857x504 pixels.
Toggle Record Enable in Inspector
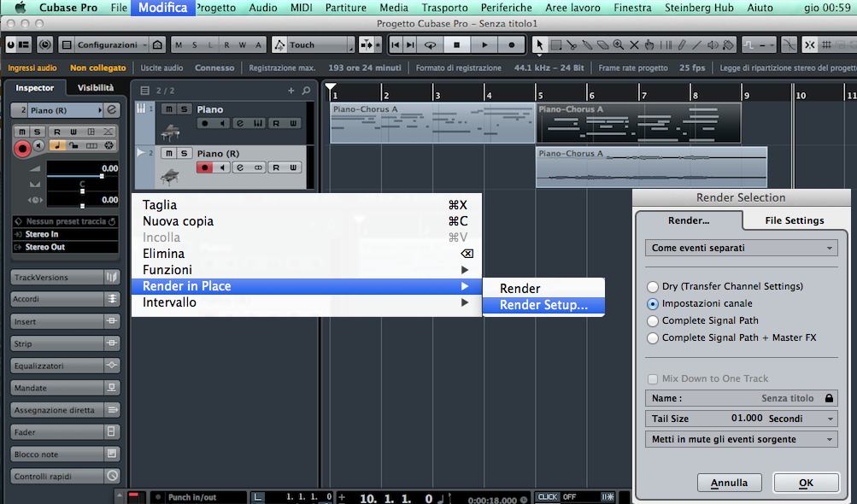22,148
